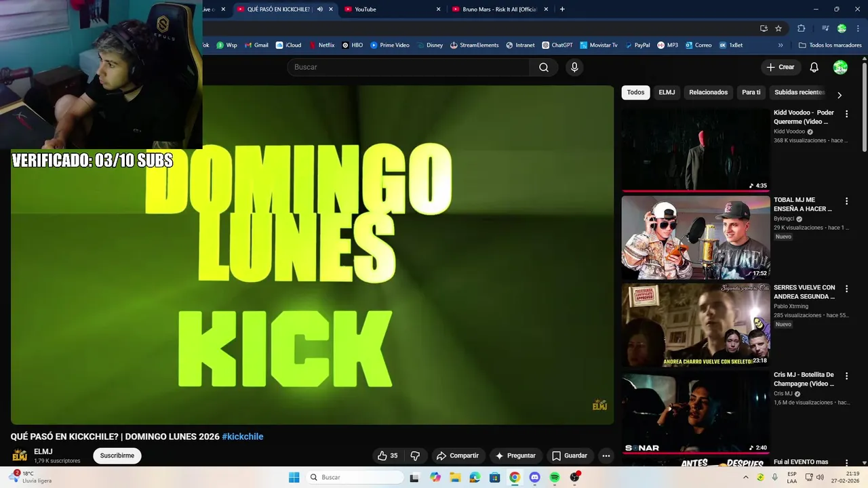The height and width of the screenshot is (488, 868).
Task: Open the HBO bookmark
Action: pyautogui.click(x=352, y=45)
